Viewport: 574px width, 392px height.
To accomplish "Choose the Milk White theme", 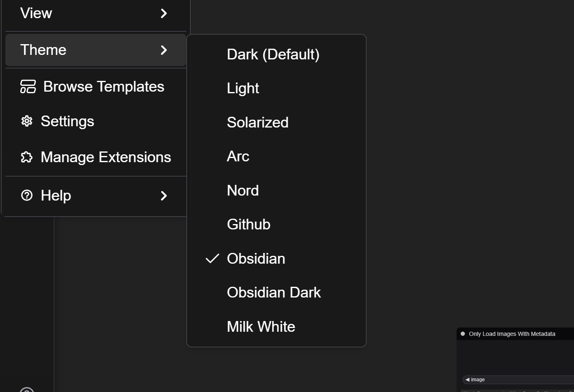I will click(261, 327).
